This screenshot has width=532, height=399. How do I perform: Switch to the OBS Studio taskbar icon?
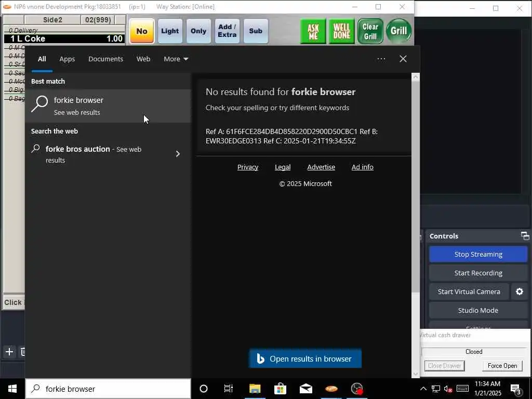(x=357, y=389)
